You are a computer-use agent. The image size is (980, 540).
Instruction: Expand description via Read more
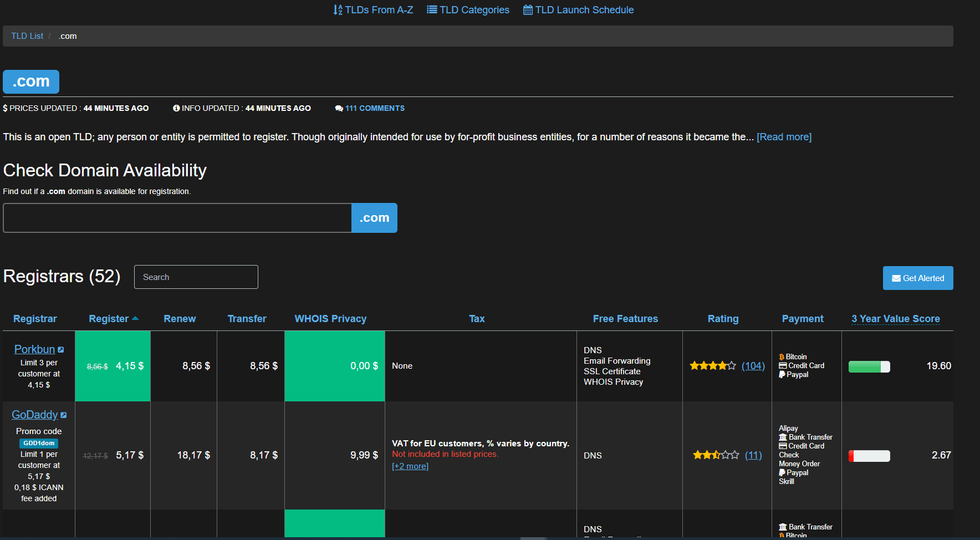point(784,137)
